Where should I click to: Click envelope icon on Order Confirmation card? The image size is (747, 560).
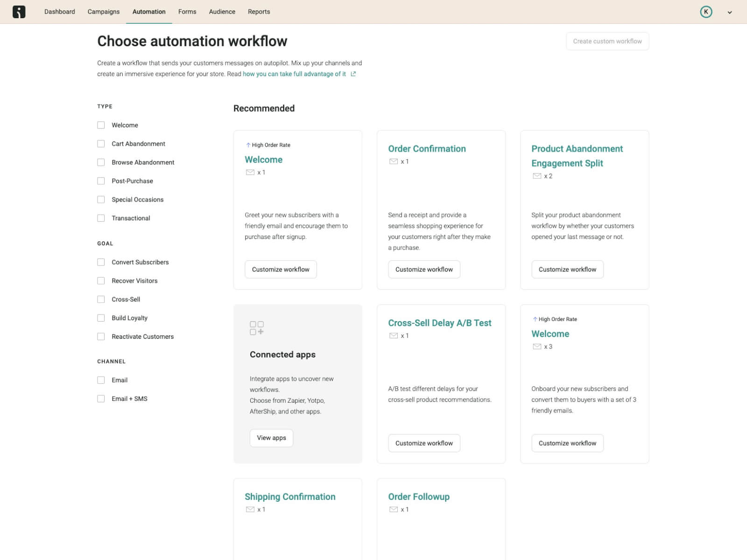tap(394, 161)
